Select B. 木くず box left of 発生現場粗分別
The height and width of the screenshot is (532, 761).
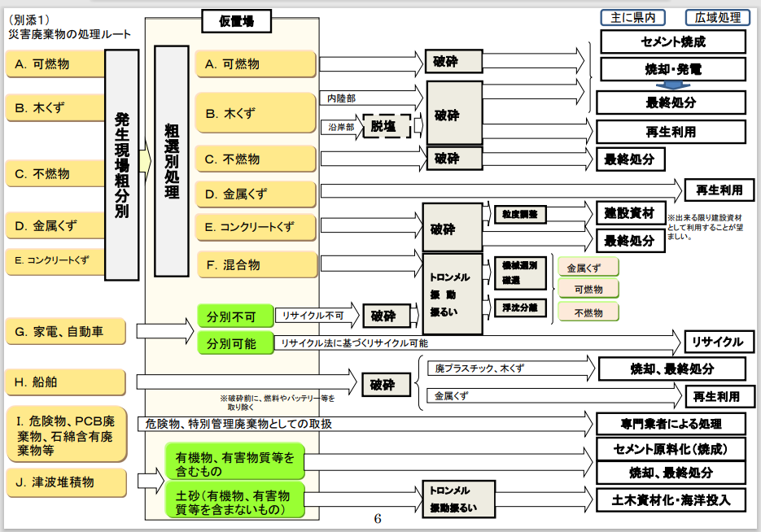pos(55,107)
